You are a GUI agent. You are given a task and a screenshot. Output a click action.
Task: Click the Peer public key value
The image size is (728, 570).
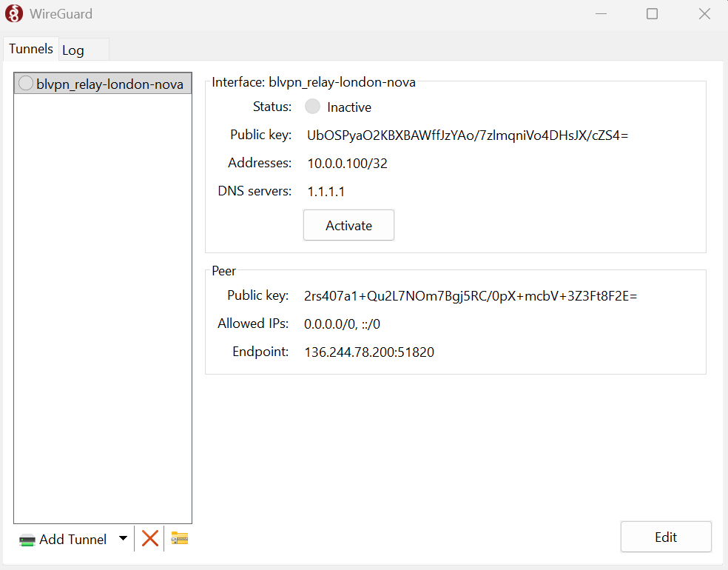click(471, 295)
